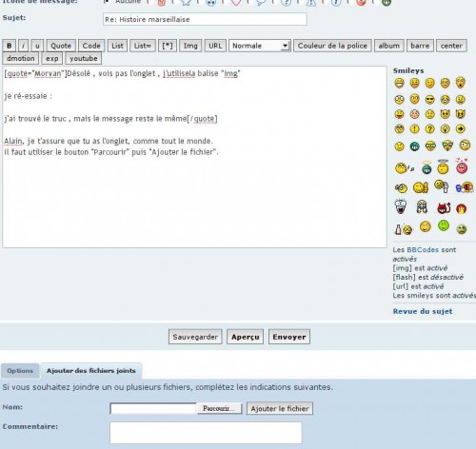Open Couleur de la police color picker
The height and width of the screenshot is (449, 476).
(x=332, y=46)
